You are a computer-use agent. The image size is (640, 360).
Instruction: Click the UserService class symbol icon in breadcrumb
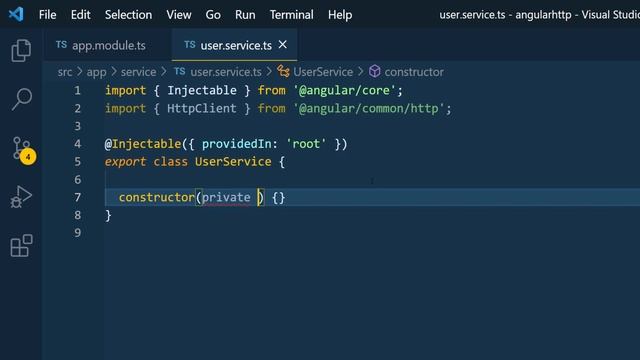tap(283, 71)
